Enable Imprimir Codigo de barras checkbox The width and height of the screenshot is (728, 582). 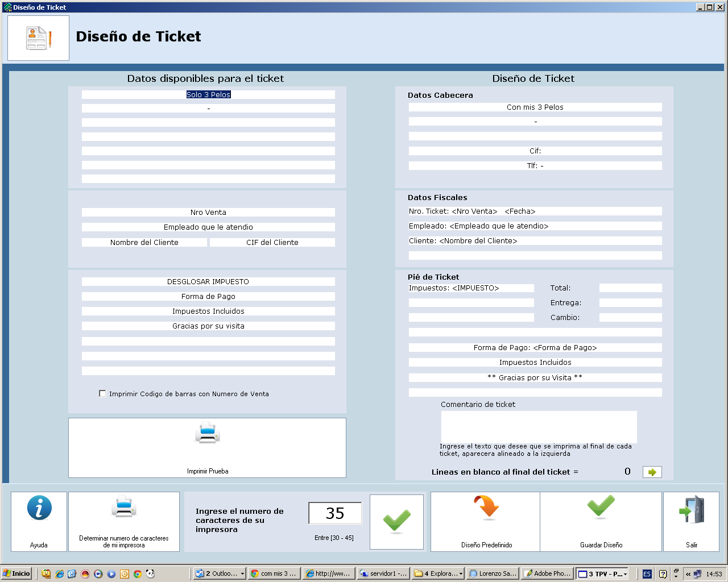102,393
